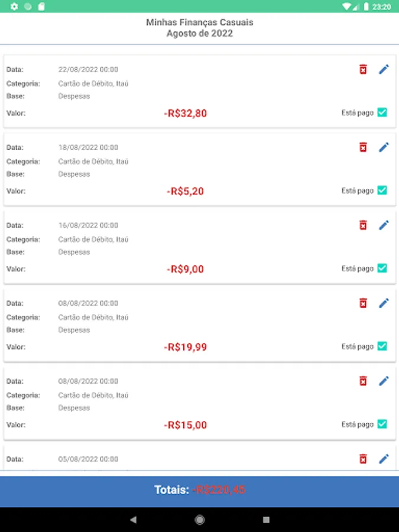Toggle paid checkbox for the -R$15,00 entry
Screen dimensions: 399x532
tap(382, 424)
